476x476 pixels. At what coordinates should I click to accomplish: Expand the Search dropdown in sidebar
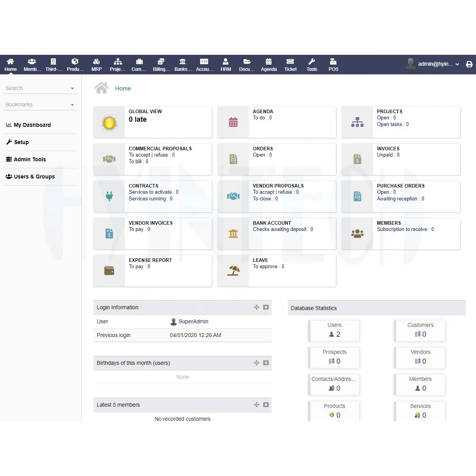(x=72, y=88)
